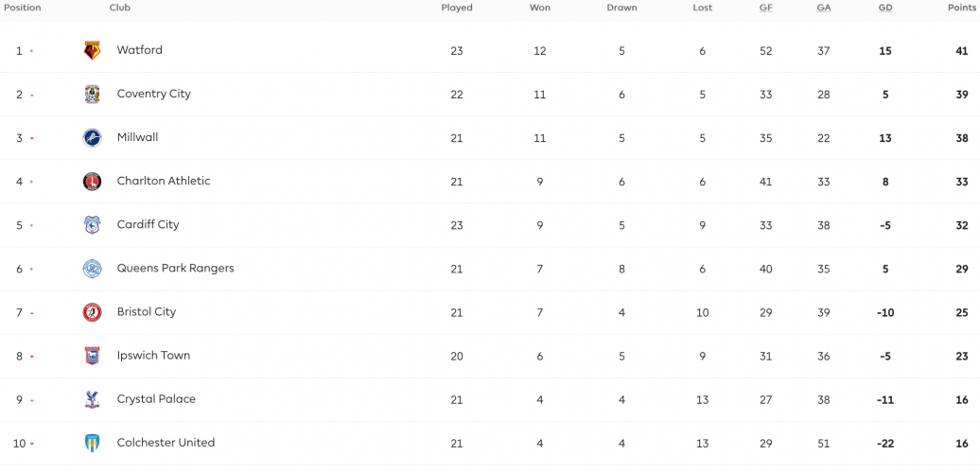Click the Queens Park Rangers badge
The width and height of the screenshot is (980, 473).
click(93, 269)
